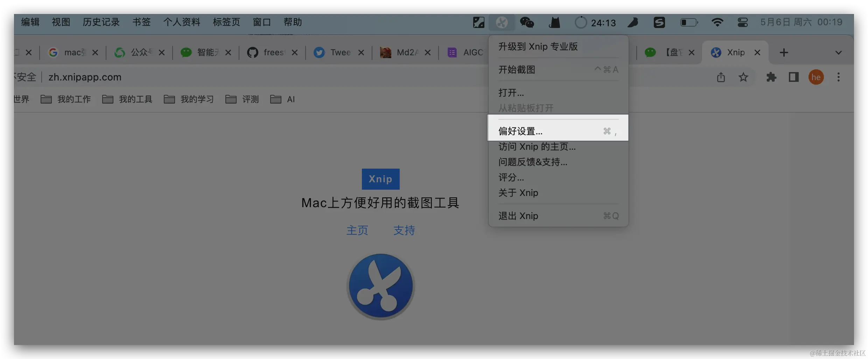This screenshot has height=359, width=868.
Task: Open macOS Control Center icon
Action: pyautogui.click(x=743, y=23)
